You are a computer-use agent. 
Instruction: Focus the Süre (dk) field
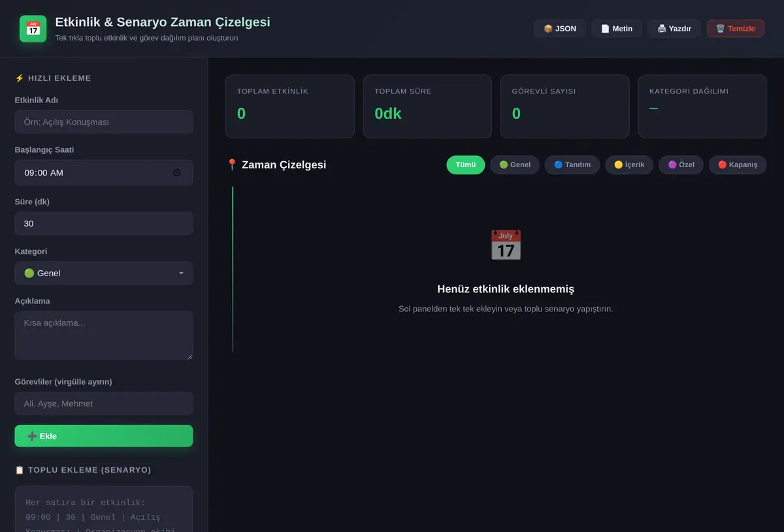pyautogui.click(x=104, y=223)
